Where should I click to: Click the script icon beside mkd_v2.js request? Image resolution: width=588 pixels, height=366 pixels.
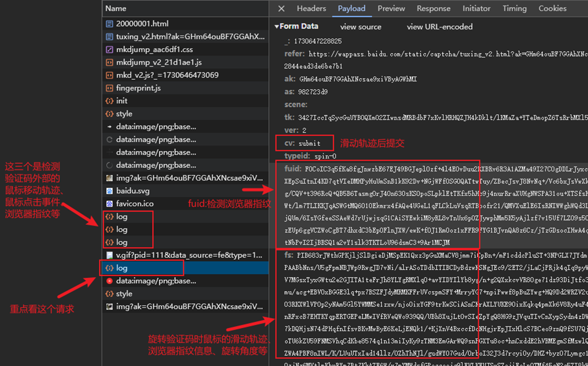[x=109, y=75]
